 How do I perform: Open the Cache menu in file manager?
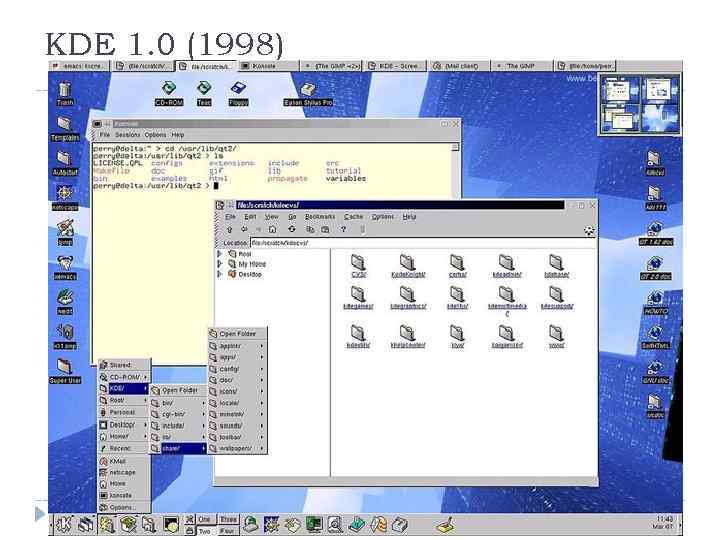pyautogui.click(x=353, y=217)
